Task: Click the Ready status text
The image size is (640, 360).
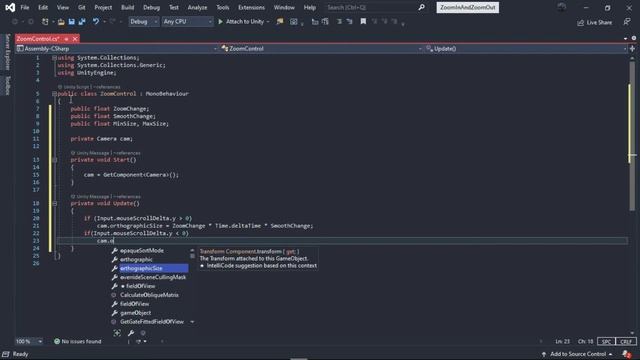Action: coord(20,354)
